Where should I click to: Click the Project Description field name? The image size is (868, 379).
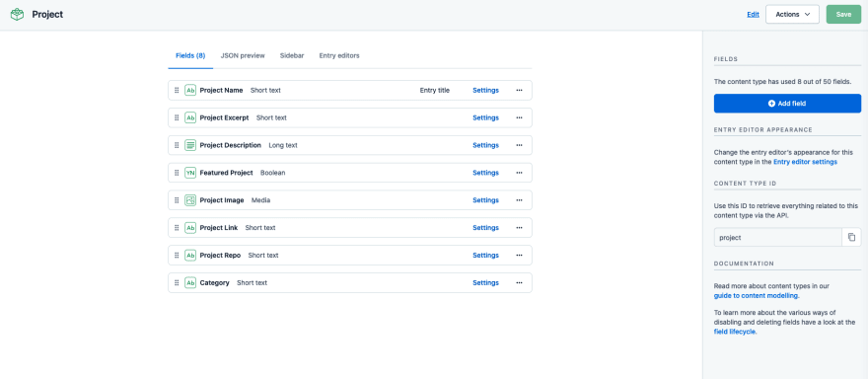point(230,145)
